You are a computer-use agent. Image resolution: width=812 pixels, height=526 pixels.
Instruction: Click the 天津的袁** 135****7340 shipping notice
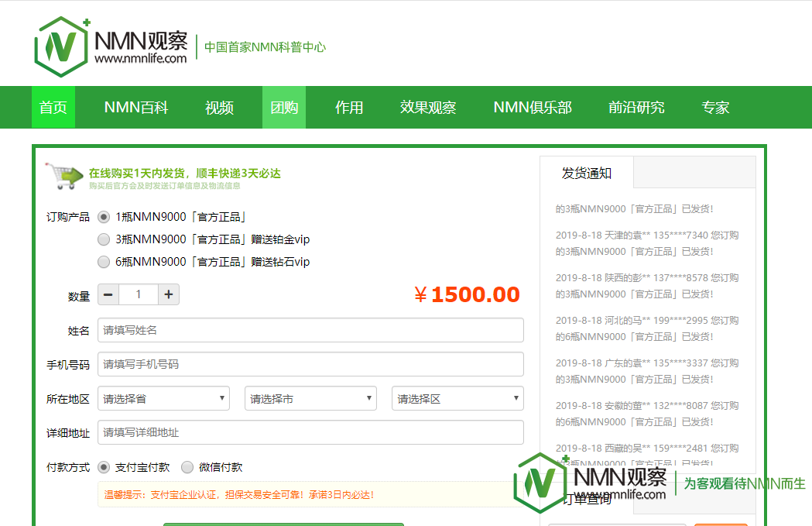point(647,243)
